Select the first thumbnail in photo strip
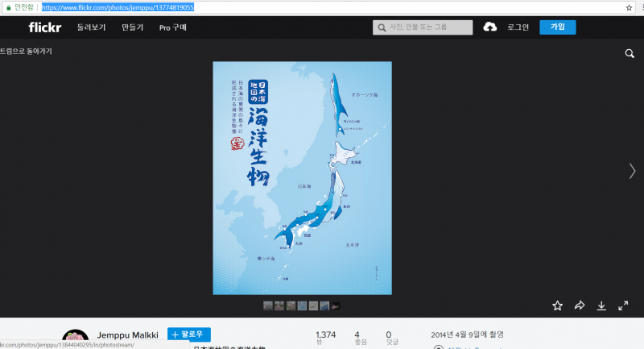Viewport: 644px width, 349px height. pos(268,305)
